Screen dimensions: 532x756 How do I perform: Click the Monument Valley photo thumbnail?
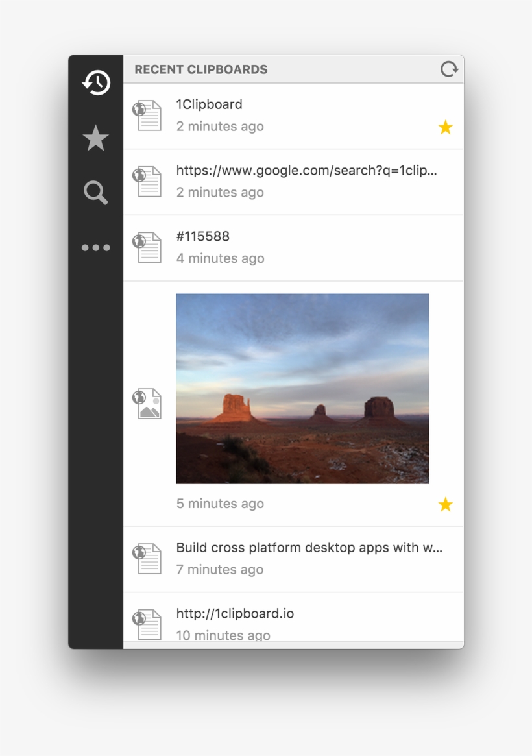coord(302,388)
